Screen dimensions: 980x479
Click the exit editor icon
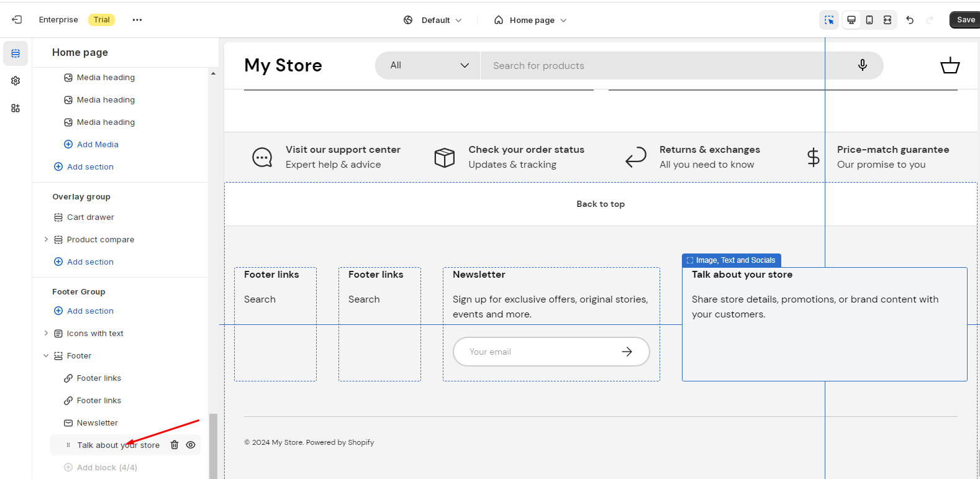17,20
